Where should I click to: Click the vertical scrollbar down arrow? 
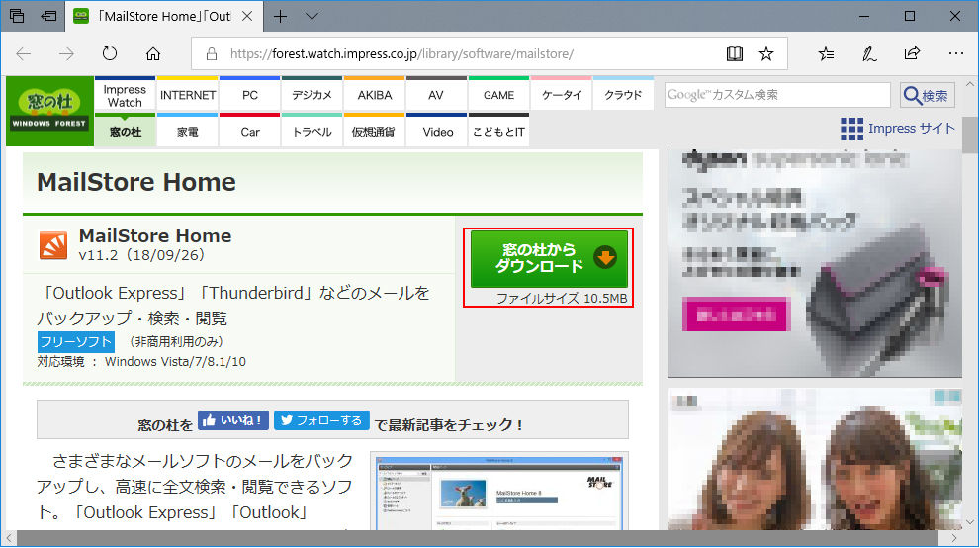pyautogui.click(x=970, y=522)
